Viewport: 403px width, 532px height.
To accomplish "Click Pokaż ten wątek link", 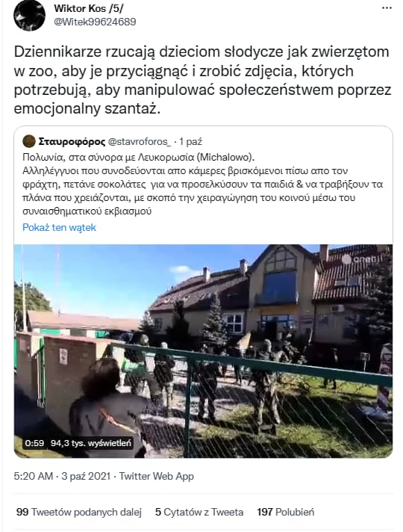I will coord(59,227).
